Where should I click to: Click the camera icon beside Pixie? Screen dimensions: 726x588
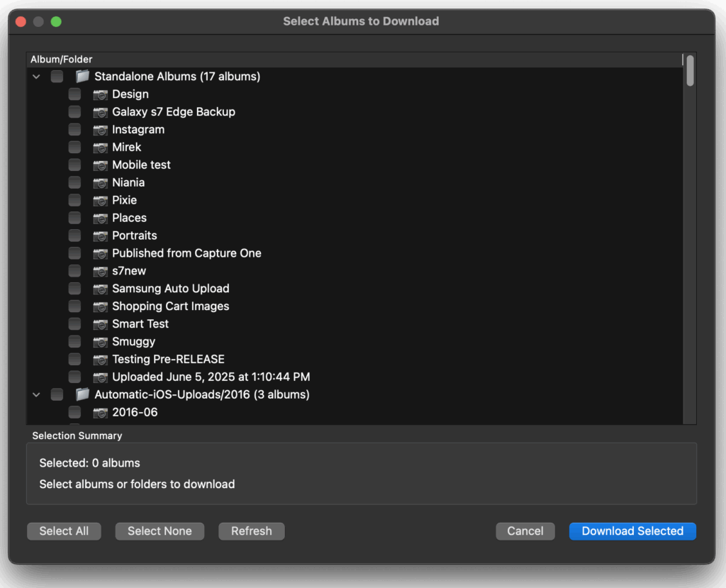(x=101, y=200)
